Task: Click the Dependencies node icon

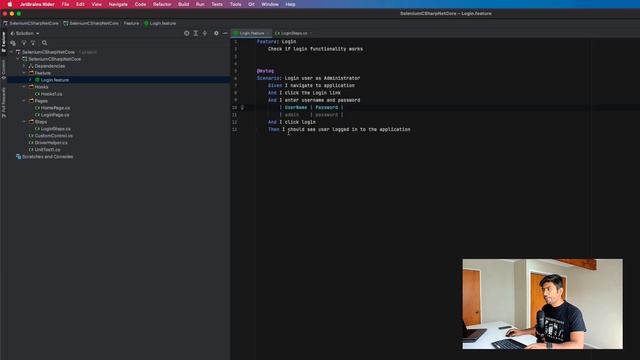Action: coord(31,66)
